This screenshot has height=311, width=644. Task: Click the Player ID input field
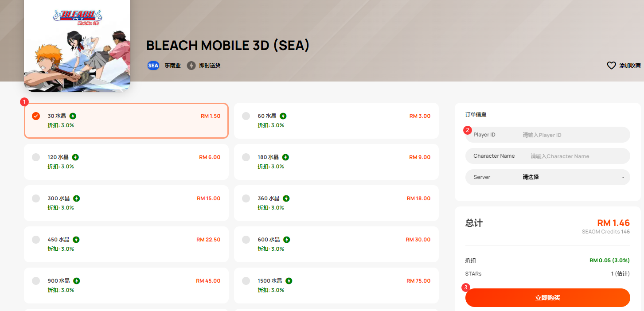click(x=548, y=135)
